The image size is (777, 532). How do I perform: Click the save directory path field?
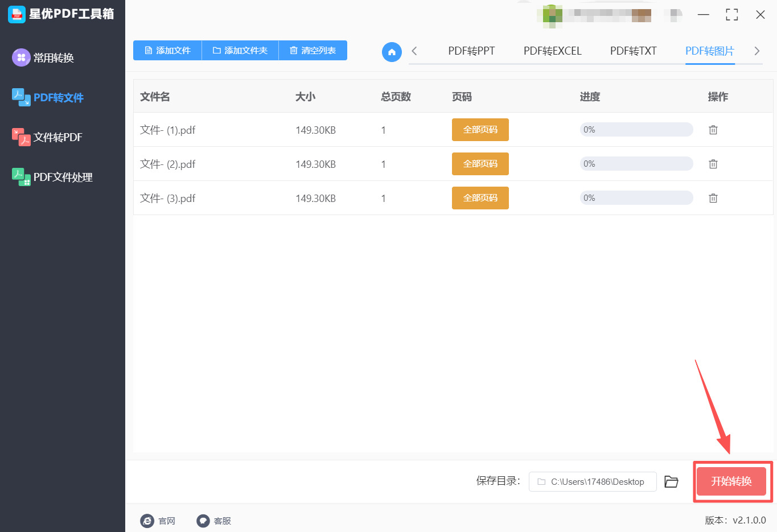(x=593, y=481)
